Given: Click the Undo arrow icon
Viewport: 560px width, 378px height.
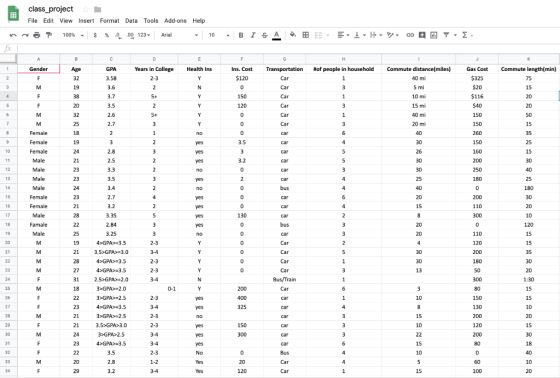Looking at the screenshot, I should [x=13, y=35].
